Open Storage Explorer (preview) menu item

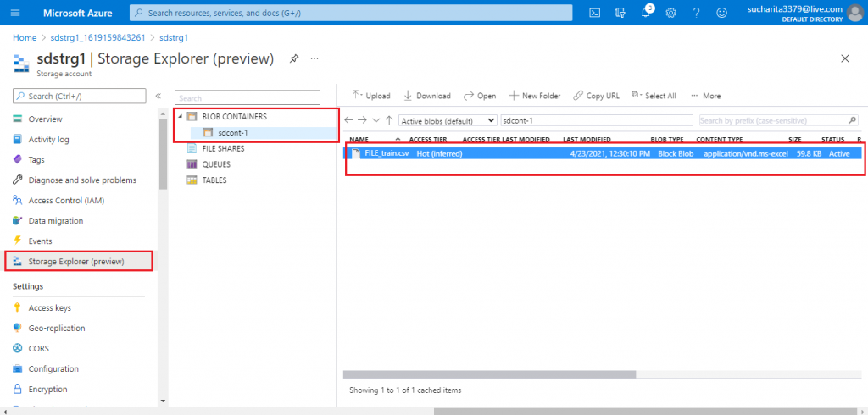coord(76,261)
